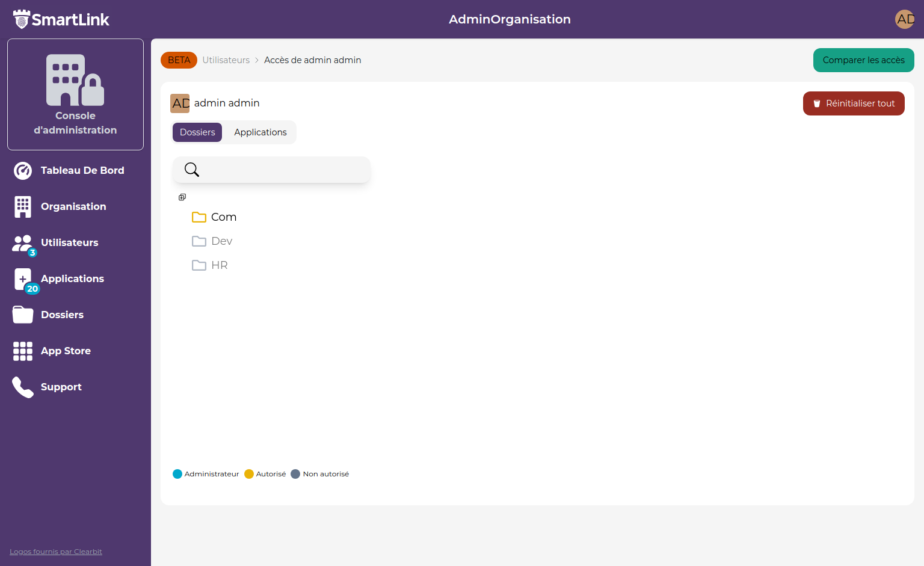Click the App Store grid icon

pos(23,351)
